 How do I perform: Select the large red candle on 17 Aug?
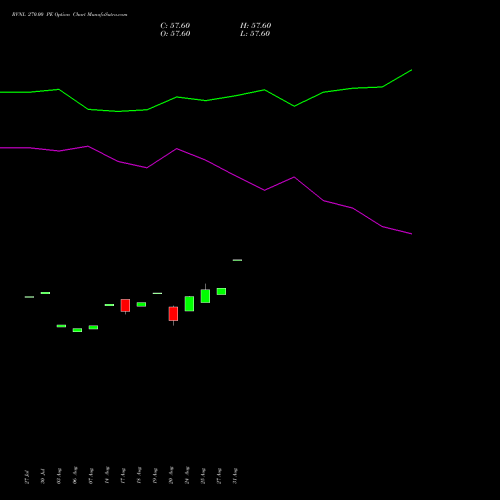125,306
